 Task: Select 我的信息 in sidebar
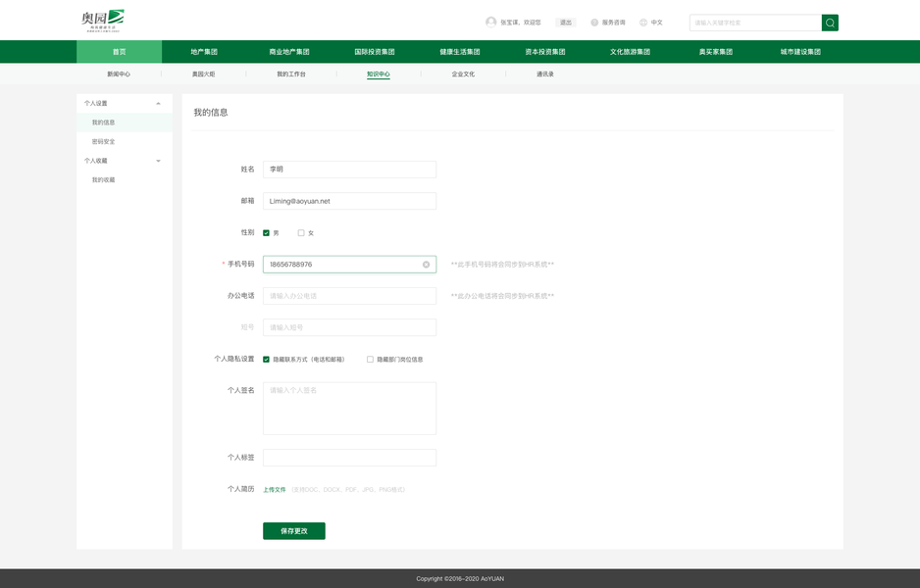(125, 122)
